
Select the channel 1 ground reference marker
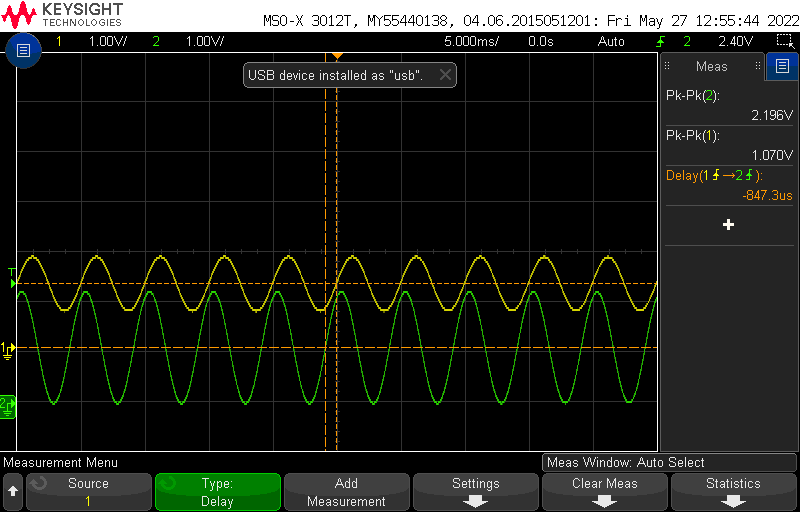click(8, 349)
